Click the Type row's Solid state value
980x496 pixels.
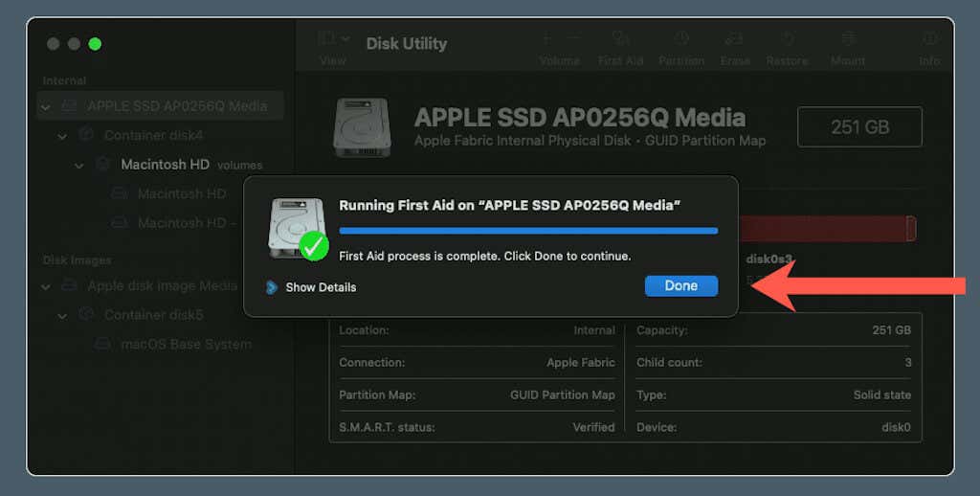click(881, 395)
